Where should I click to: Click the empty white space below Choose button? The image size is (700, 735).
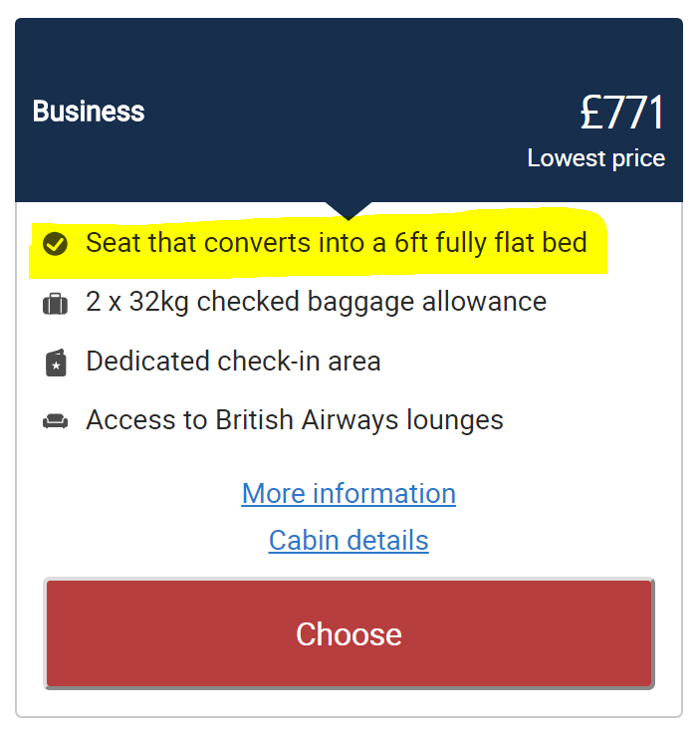pos(349,702)
